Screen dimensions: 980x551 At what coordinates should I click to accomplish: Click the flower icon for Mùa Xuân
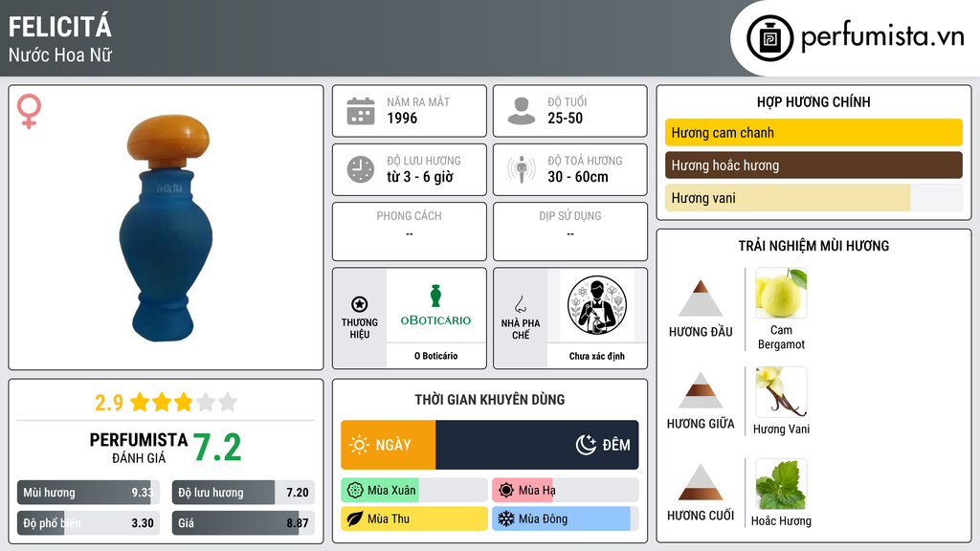[355, 491]
